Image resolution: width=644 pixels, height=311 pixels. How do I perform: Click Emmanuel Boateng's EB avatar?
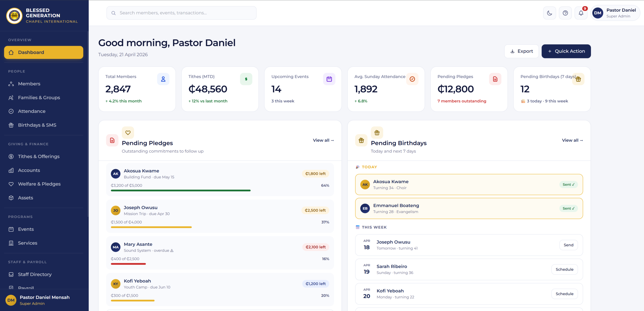pos(365,208)
